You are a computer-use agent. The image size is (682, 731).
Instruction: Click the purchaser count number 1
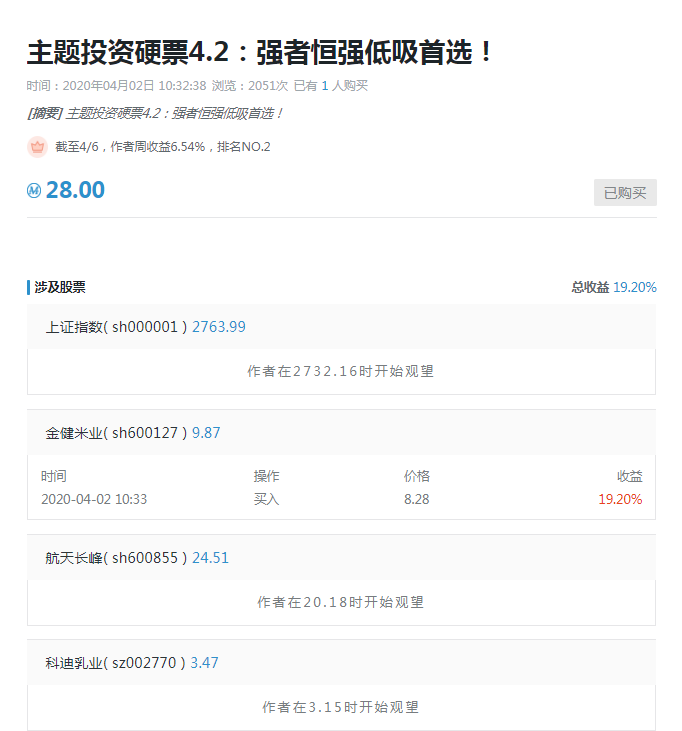pyautogui.click(x=325, y=86)
